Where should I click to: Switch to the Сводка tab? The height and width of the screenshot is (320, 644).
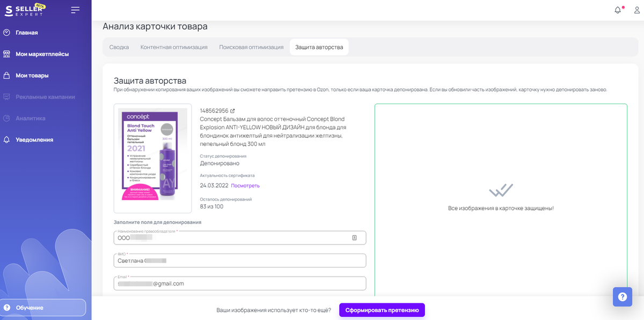(119, 47)
